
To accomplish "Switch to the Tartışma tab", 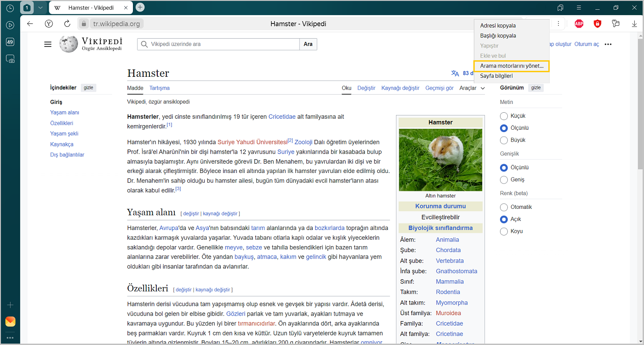I will click(x=159, y=88).
